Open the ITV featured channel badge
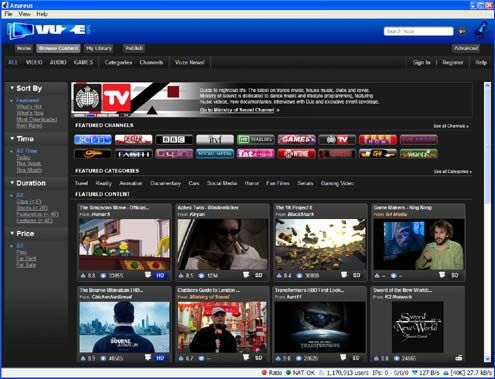 [215, 140]
